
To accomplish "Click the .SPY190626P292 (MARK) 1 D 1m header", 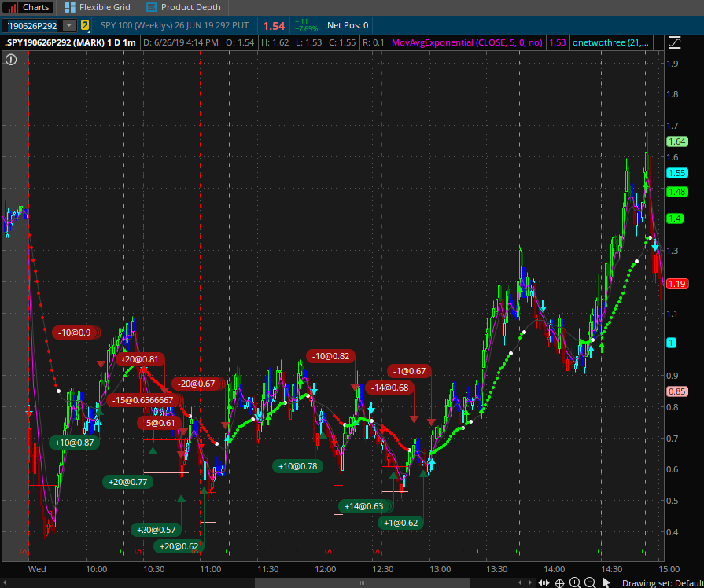I will point(71,42).
